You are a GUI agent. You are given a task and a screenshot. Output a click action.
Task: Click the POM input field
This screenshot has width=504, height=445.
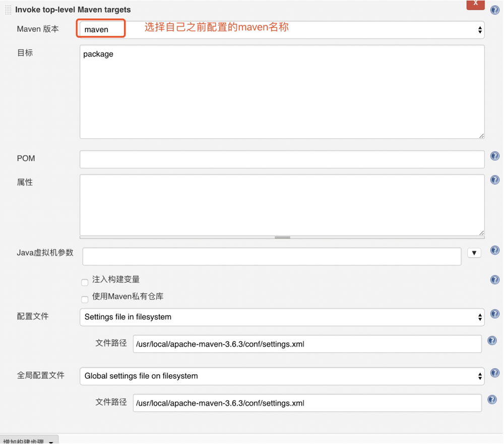(x=283, y=160)
